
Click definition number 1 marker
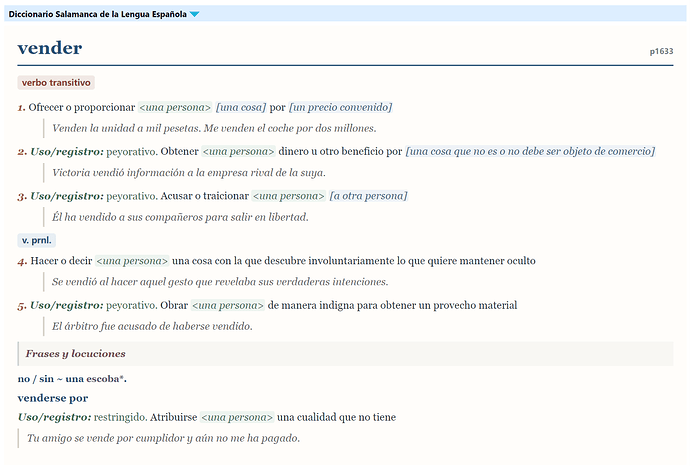[22, 107]
